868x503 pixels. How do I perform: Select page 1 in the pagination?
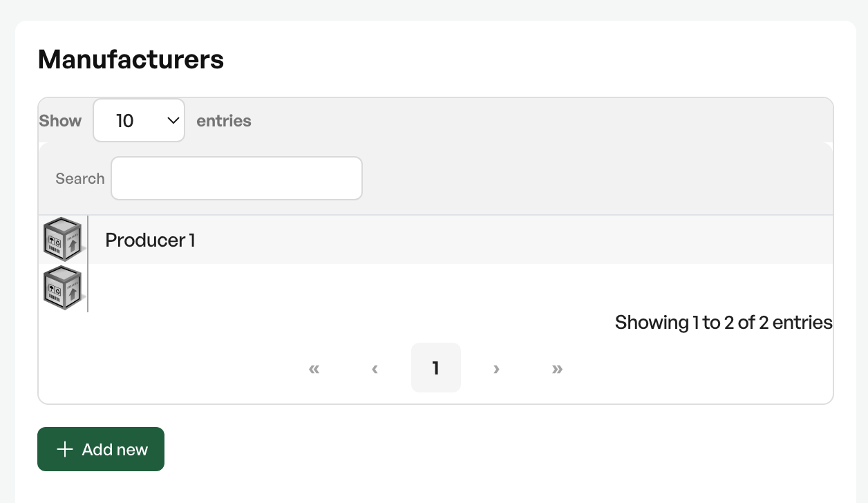tap(435, 368)
